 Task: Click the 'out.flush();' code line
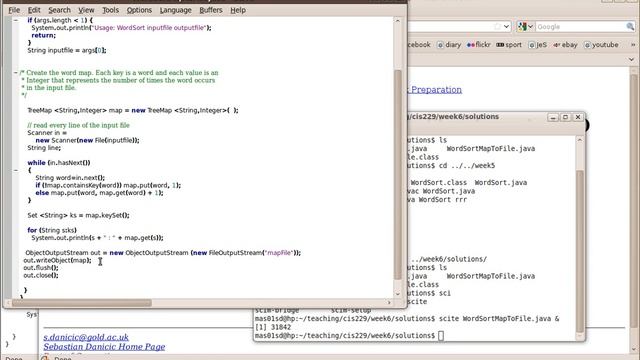[x=41, y=268]
